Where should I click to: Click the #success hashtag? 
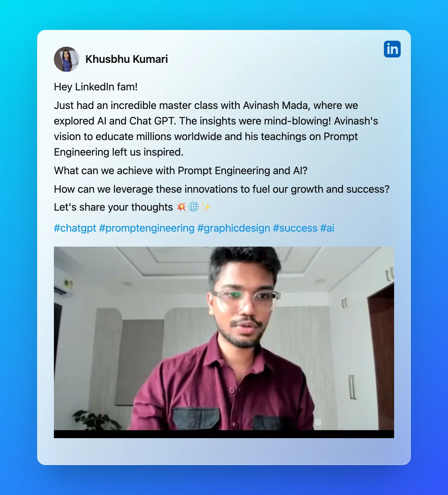tap(295, 228)
